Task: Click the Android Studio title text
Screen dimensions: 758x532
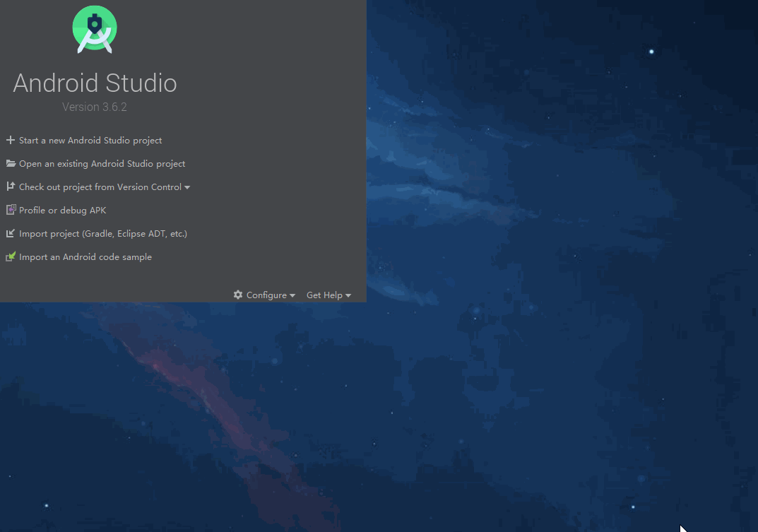Action: point(95,83)
